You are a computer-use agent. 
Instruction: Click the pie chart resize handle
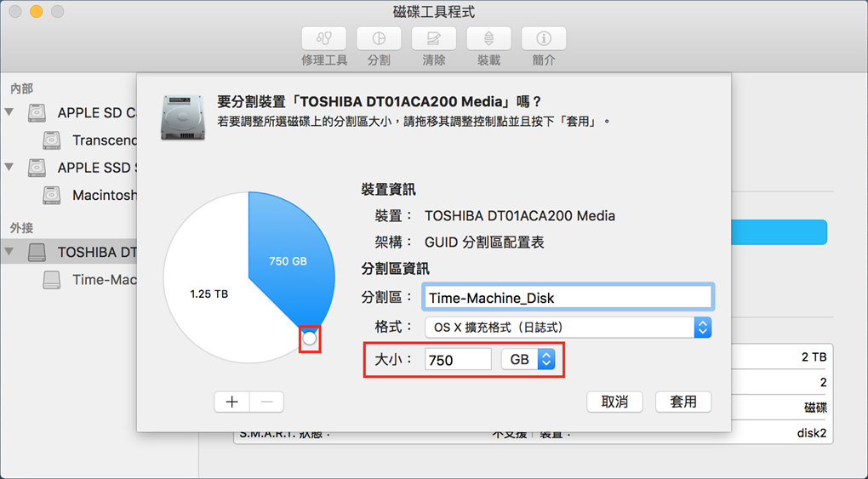point(310,338)
